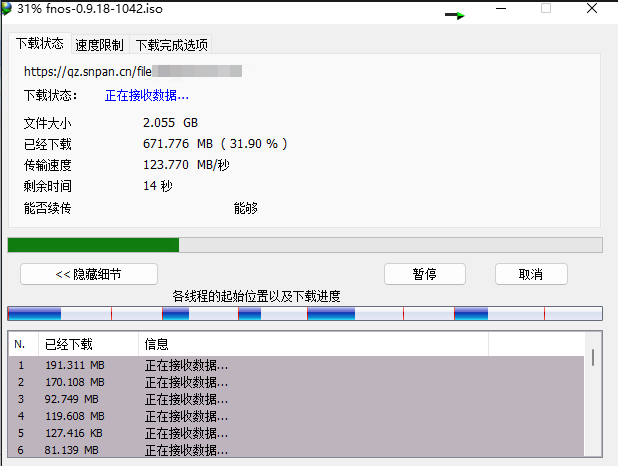Cancel the download with 取消

pyautogui.click(x=531, y=274)
